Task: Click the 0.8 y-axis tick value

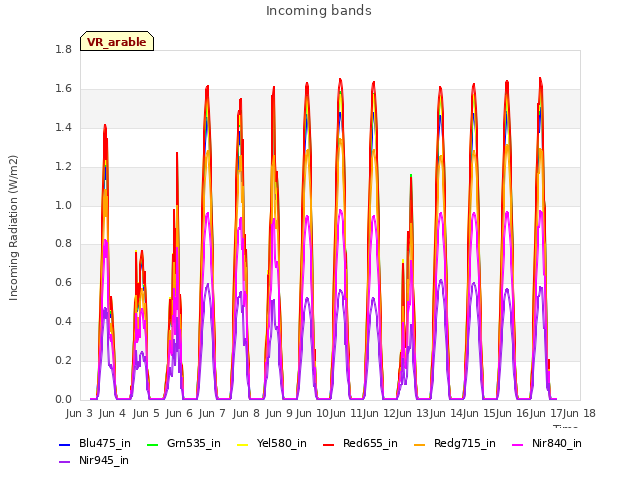Action: 63,244
